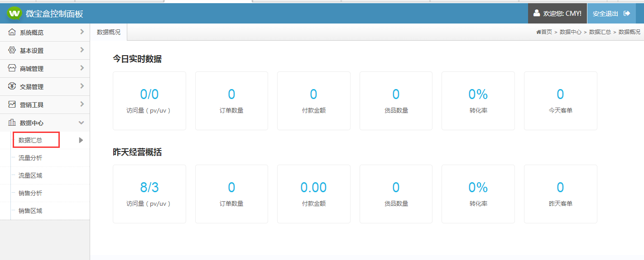Click today's 转化率 card label

pos(478,110)
